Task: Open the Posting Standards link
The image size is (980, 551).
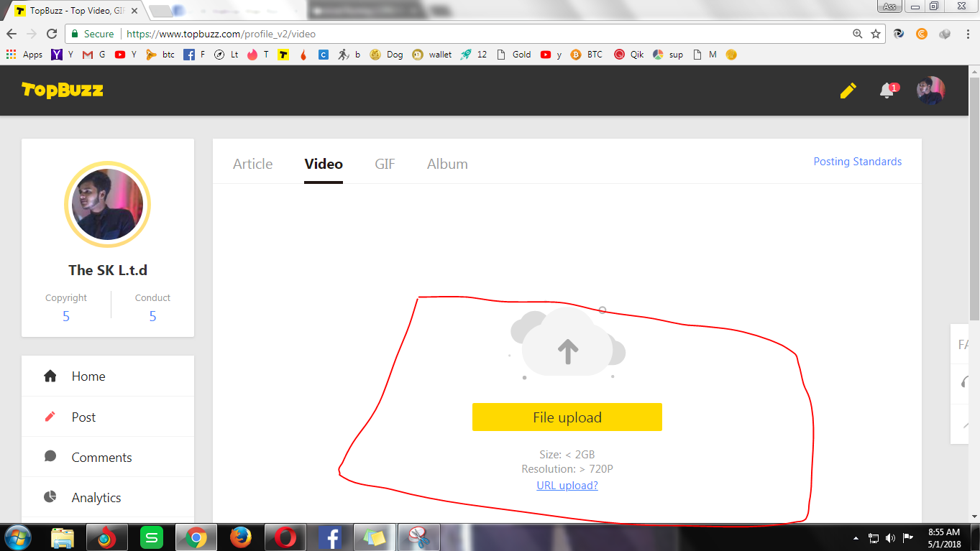Action: (x=857, y=162)
